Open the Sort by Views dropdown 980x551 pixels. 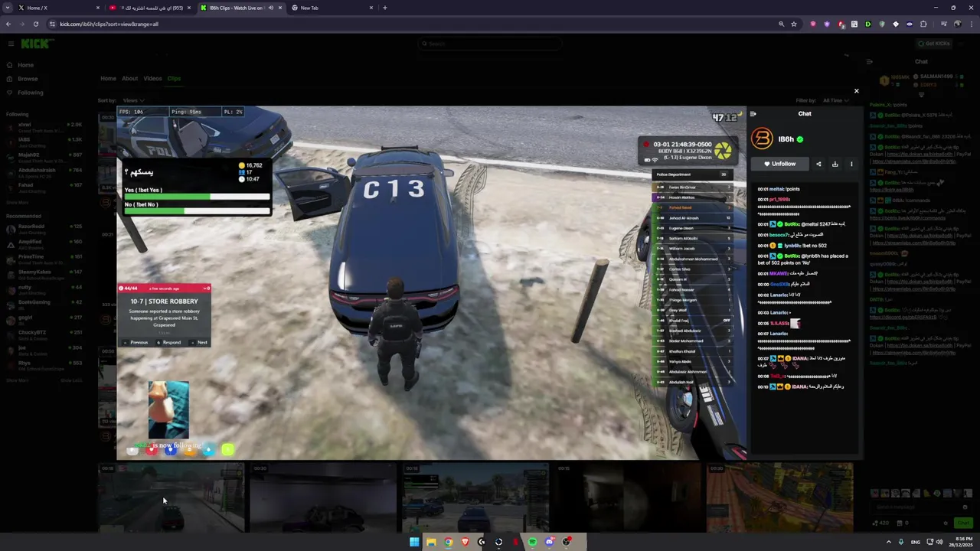[133, 100]
